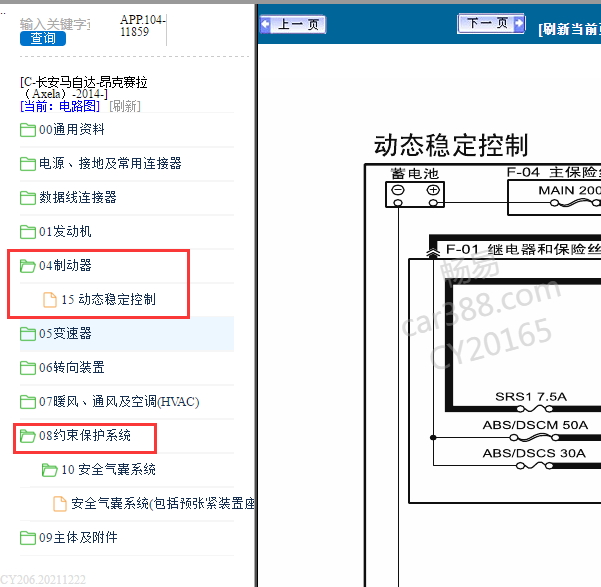Open the 05变速器 folder icon
This screenshot has width=601, height=587.
coord(28,334)
